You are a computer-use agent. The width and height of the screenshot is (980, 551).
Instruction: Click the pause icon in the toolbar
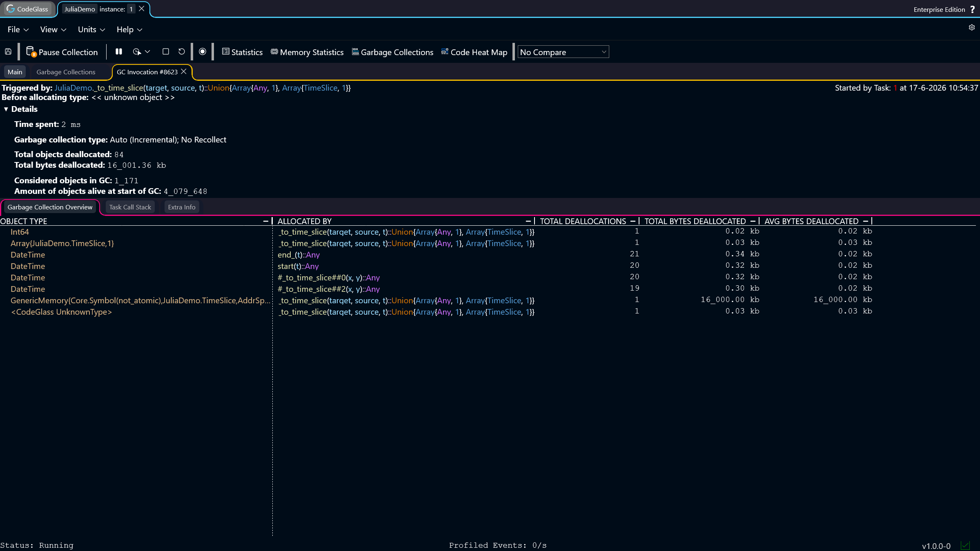pyautogui.click(x=119, y=52)
